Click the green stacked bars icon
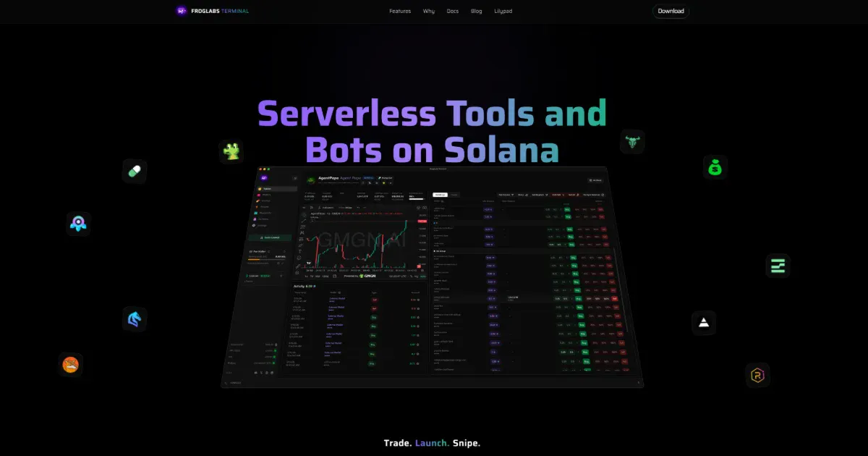The height and width of the screenshot is (456, 868). pyautogui.click(x=778, y=266)
